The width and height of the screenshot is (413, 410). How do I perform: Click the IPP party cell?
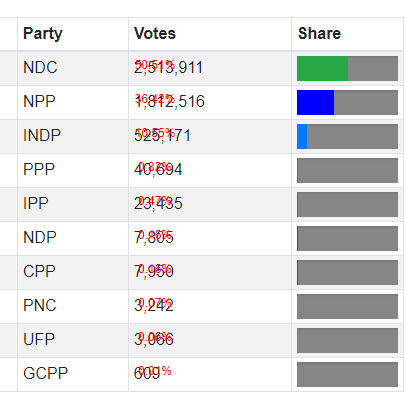(73, 204)
